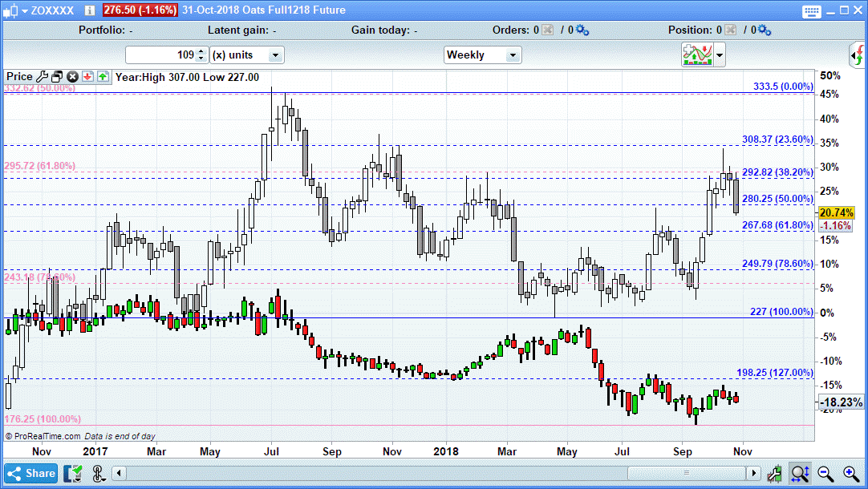
Task: Click the Share button
Action: [31, 474]
